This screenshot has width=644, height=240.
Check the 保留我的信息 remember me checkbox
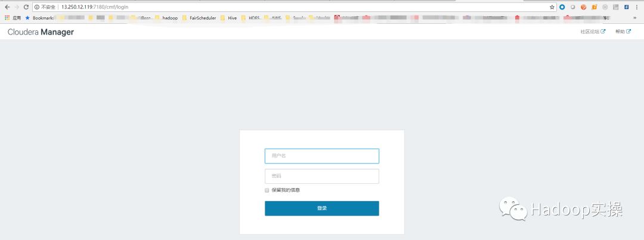[x=267, y=190]
